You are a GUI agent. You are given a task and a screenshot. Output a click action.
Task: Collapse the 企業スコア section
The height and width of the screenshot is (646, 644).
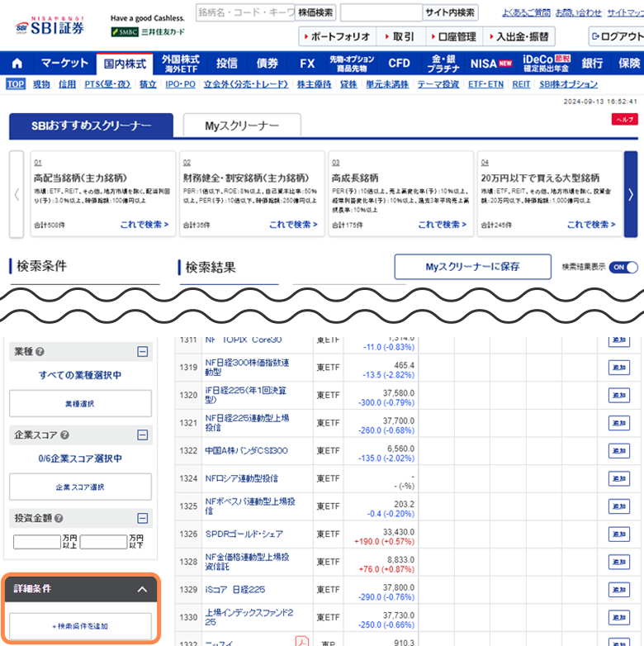[x=143, y=435]
